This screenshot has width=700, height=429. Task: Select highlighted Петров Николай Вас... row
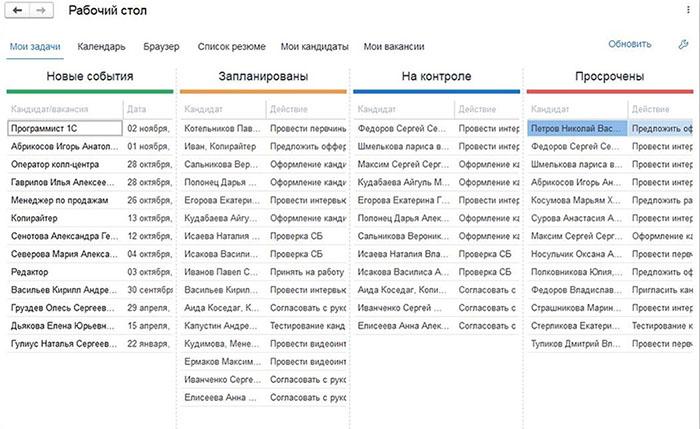tap(610, 129)
